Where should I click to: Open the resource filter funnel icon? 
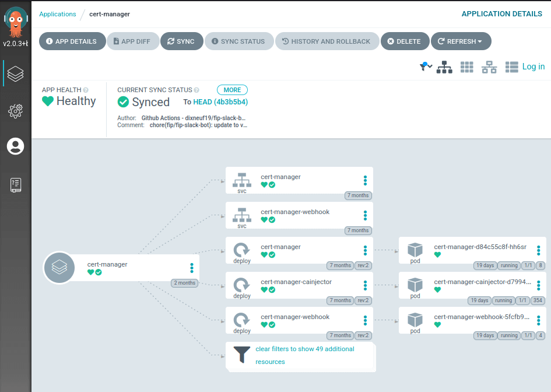click(426, 66)
